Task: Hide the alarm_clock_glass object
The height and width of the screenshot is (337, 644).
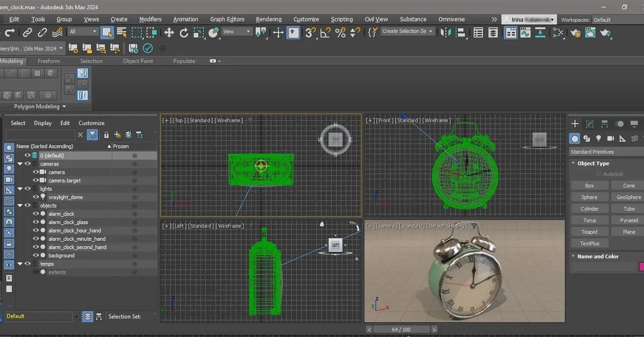Action: click(36, 222)
